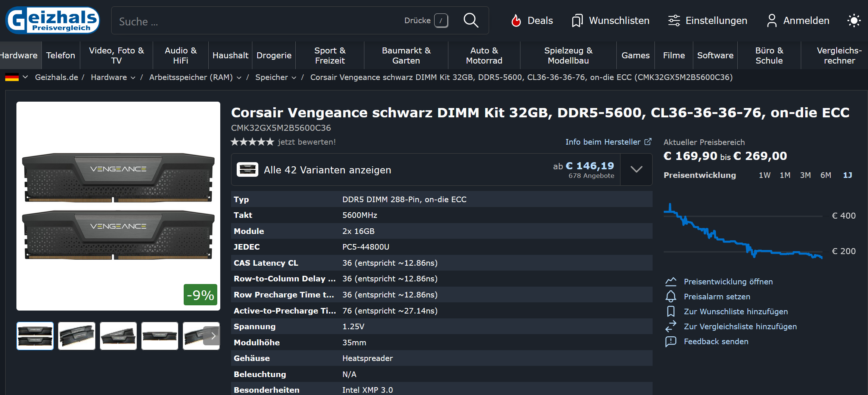This screenshot has width=868, height=395.
Task: Open Baumarkt & Garten category
Action: [x=406, y=55]
